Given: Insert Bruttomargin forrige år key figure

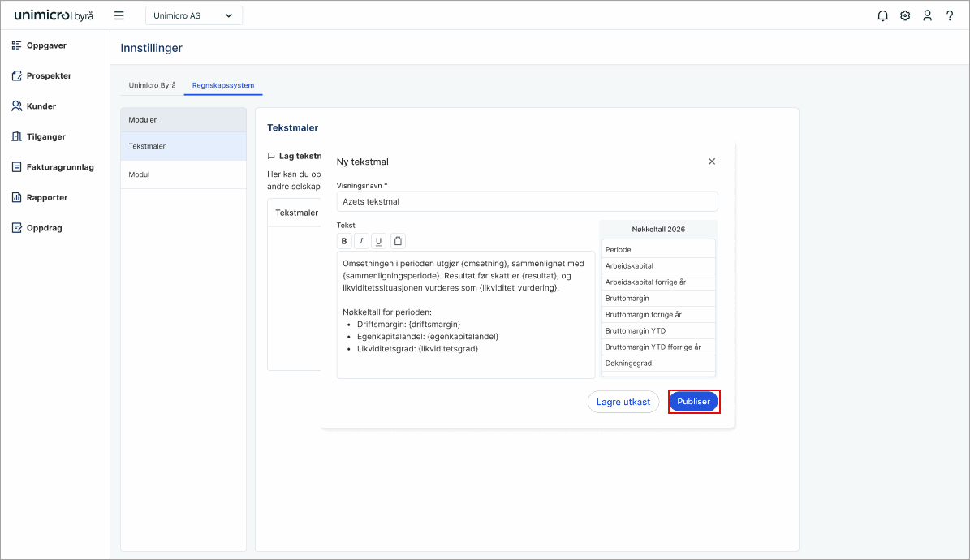Looking at the screenshot, I should (x=658, y=314).
